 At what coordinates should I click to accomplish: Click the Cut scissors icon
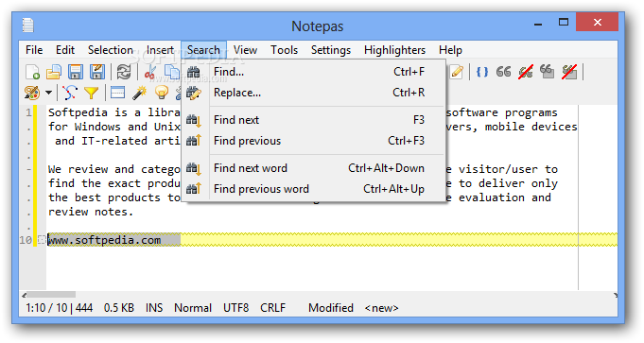tap(150, 72)
